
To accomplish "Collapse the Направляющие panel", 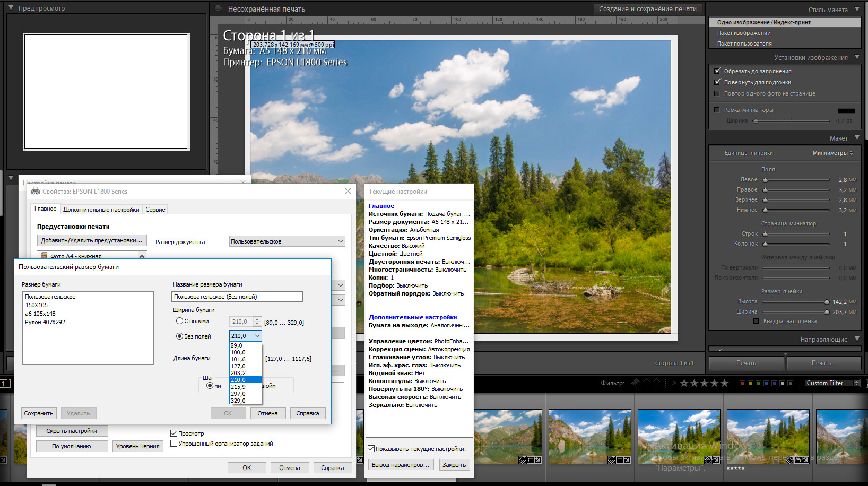I will (x=857, y=339).
